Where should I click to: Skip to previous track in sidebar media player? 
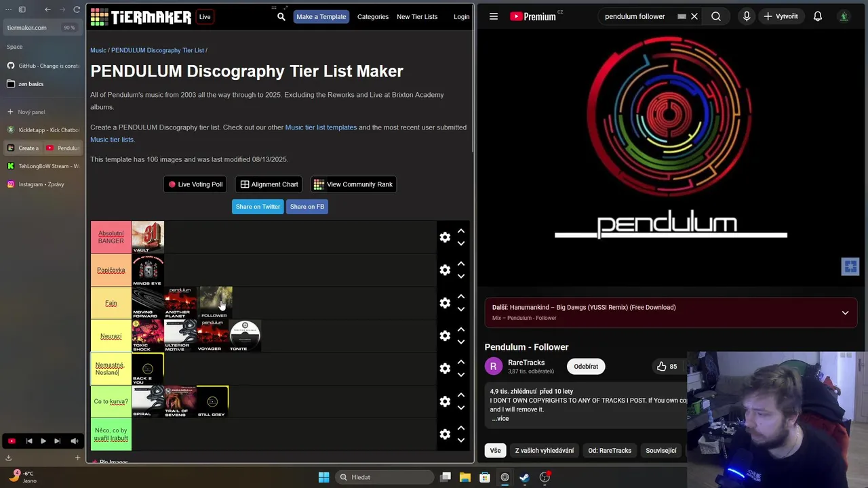pos(29,441)
